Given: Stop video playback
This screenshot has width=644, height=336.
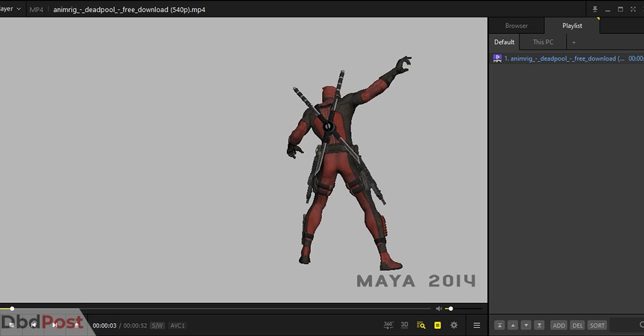Looking at the screenshot, I should 12,325.
